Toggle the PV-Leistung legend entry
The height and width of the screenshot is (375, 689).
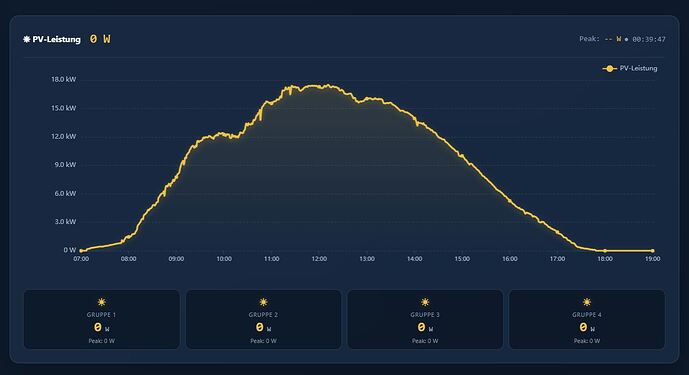tap(630, 69)
